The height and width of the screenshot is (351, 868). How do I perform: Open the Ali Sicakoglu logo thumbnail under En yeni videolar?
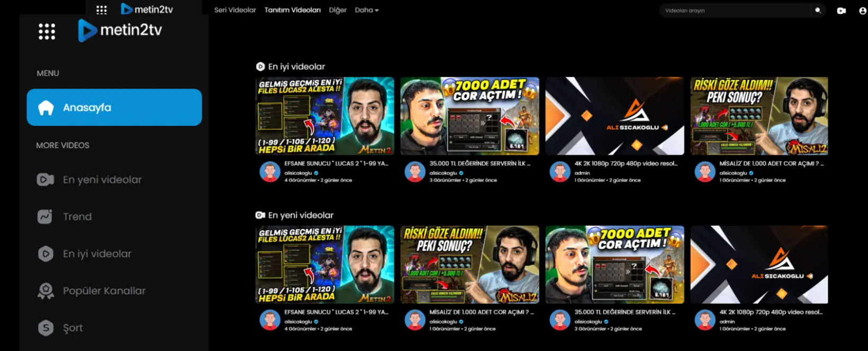[x=759, y=265]
